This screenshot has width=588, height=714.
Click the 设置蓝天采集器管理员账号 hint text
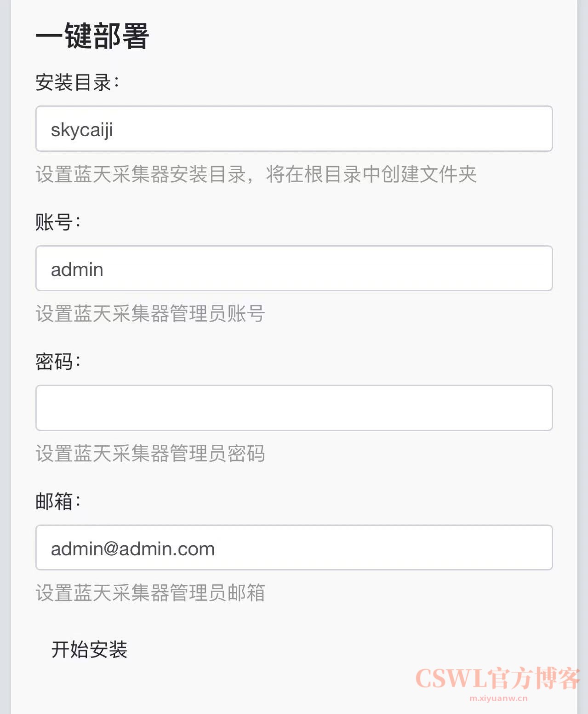point(150,314)
